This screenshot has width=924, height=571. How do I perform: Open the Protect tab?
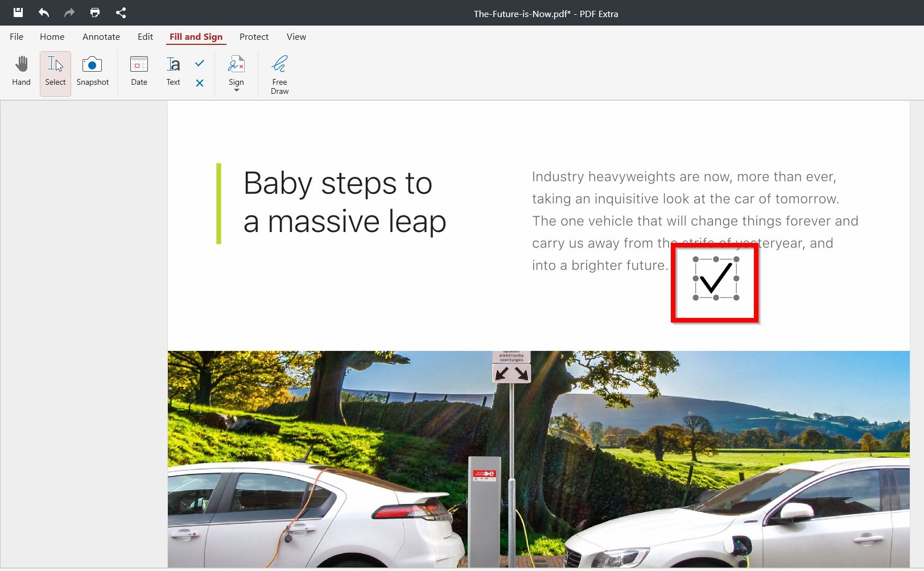254,36
